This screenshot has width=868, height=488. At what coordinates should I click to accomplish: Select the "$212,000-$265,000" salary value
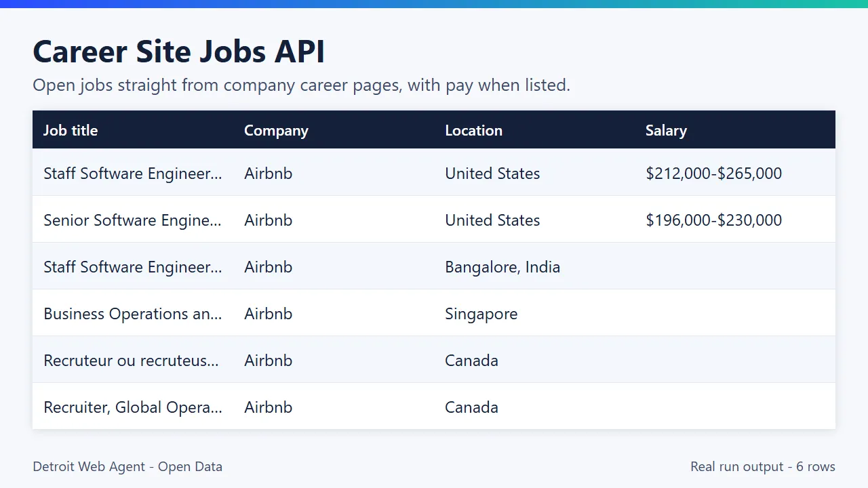[713, 174]
